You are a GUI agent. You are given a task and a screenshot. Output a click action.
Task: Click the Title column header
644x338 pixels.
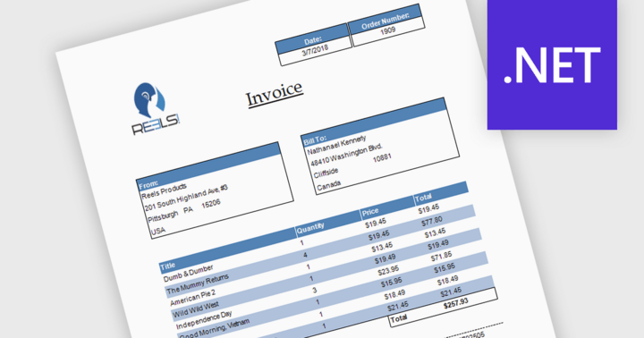click(x=167, y=266)
